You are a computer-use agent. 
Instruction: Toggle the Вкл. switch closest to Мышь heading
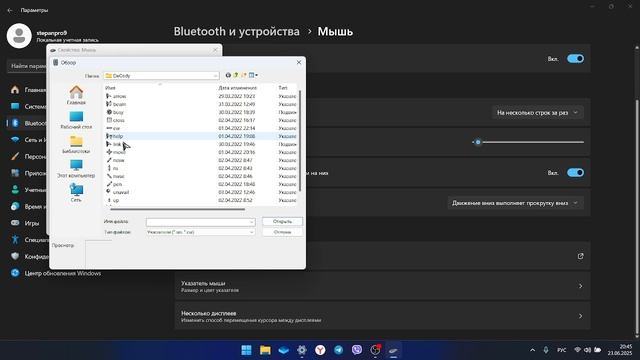tap(575, 59)
